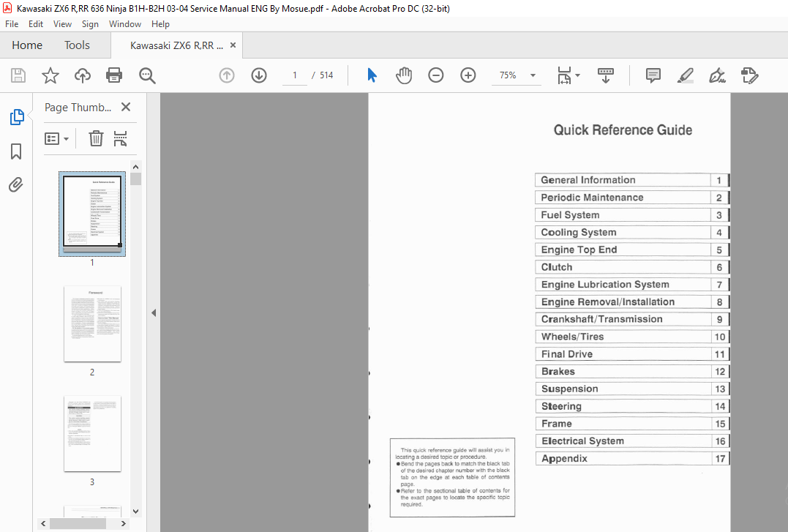Open the find text magnifier tool

[147, 75]
